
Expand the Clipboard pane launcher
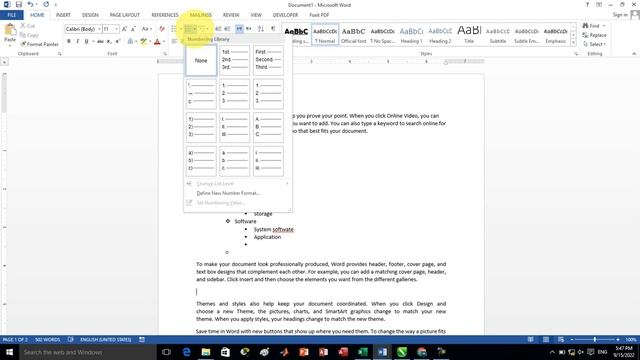[60, 53]
